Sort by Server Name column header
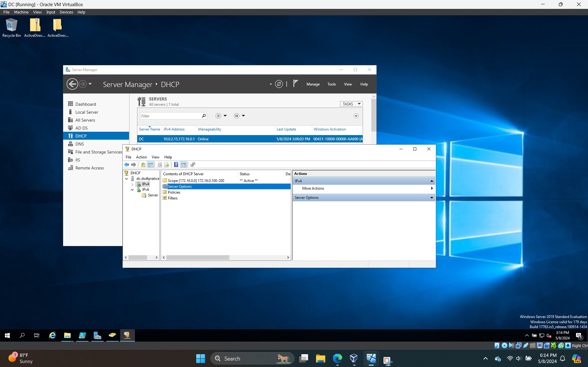Screen dimensions: 588x367 [x=149, y=129]
